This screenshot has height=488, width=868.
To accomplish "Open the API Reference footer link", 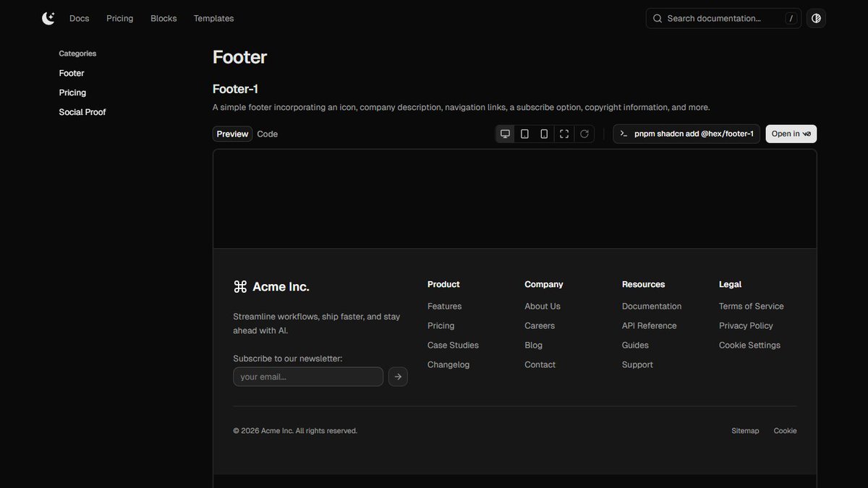I will coord(650,326).
